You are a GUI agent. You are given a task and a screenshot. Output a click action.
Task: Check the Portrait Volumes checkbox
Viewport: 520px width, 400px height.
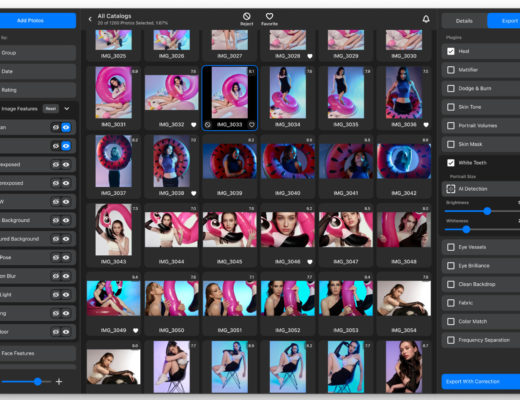pos(451,126)
